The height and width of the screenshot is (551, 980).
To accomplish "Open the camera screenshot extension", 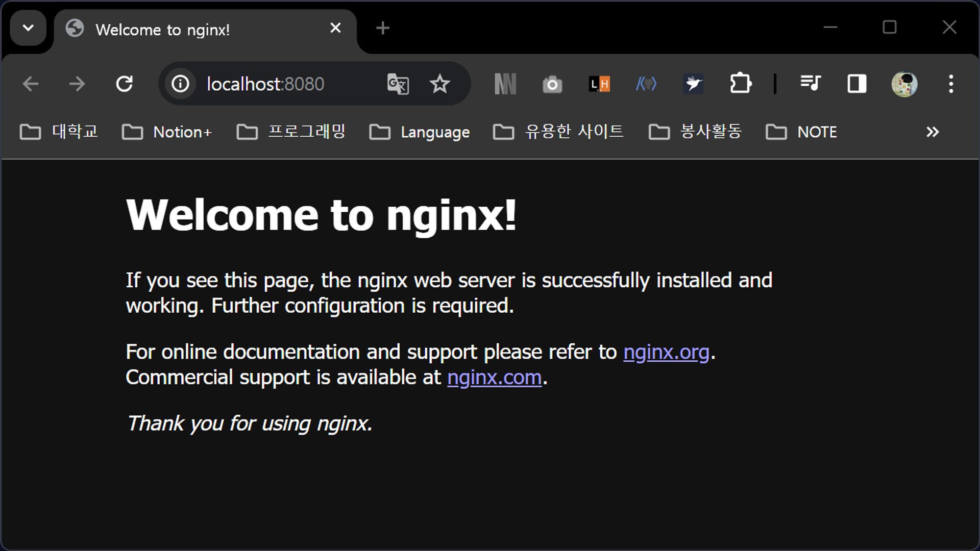I will click(552, 84).
